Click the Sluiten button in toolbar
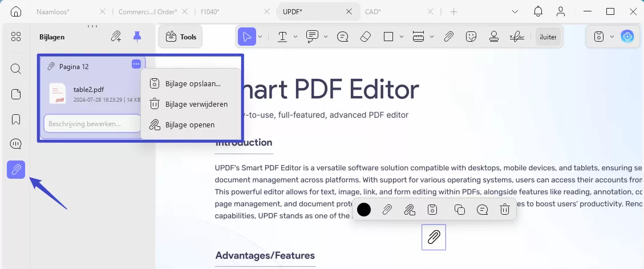Image resolution: width=644 pixels, height=269 pixels. 548,37
